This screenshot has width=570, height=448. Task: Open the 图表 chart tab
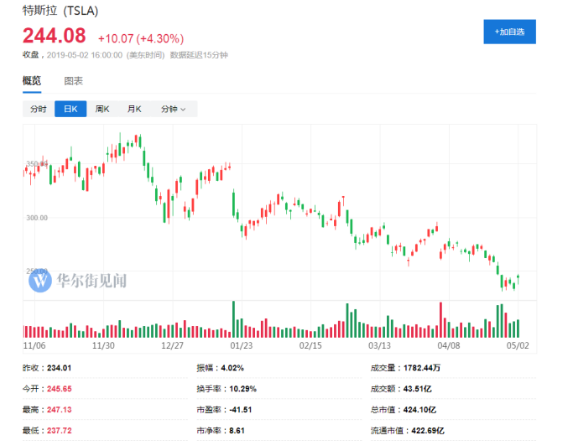73,81
